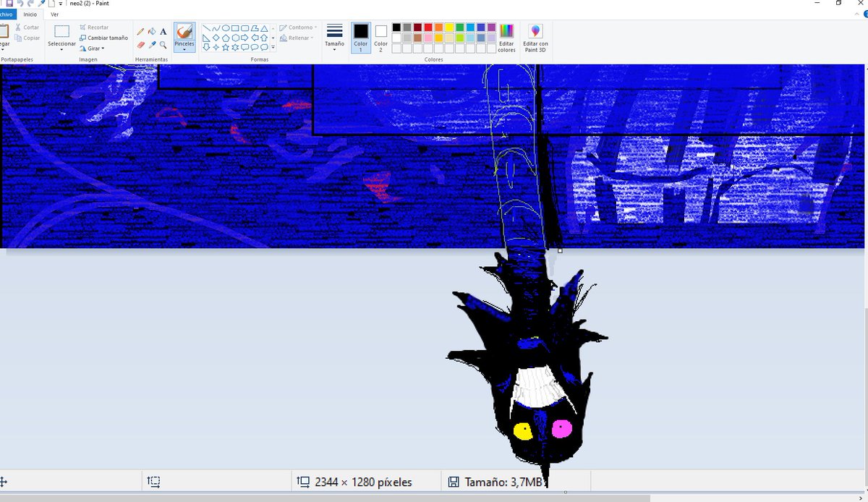Pick the orange color swatch
This screenshot has height=502, width=868.
[439, 27]
